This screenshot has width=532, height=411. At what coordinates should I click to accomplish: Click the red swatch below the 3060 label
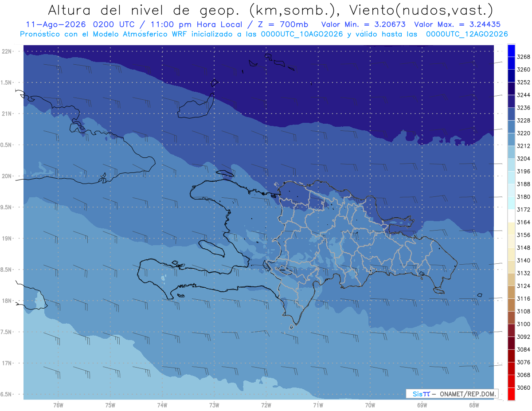[511, 394]
